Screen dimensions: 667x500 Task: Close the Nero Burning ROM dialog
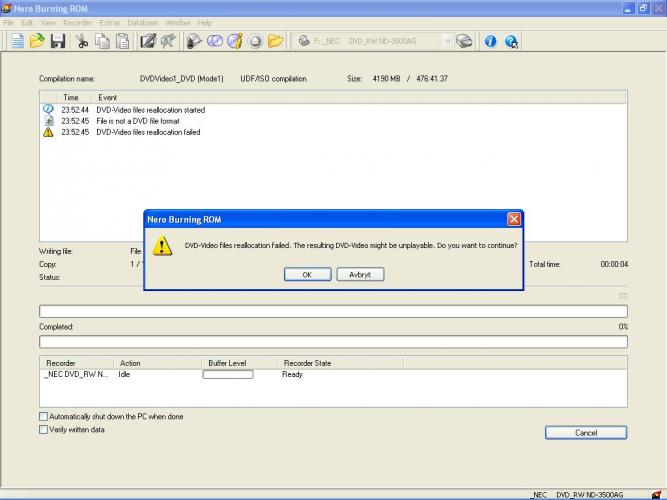(513, 218)
